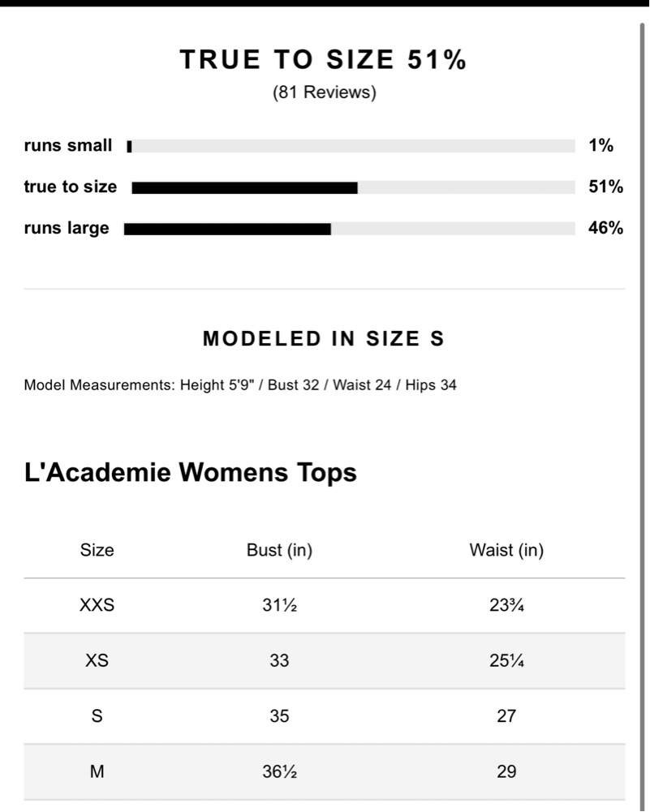This screenshot has height=812, width=650.
Task: Select the Model Measurements text line
Action: pos(240,385)
